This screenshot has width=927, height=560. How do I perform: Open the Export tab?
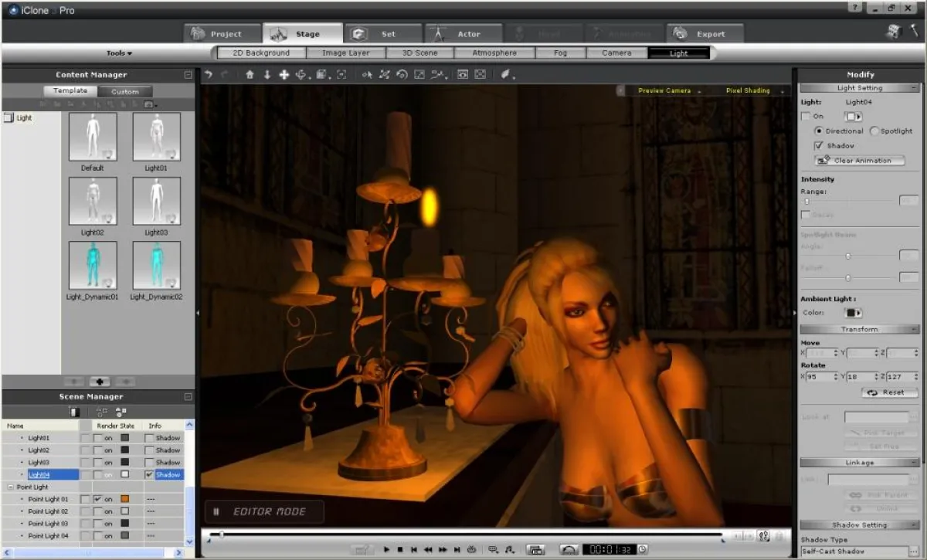(705, 34)
